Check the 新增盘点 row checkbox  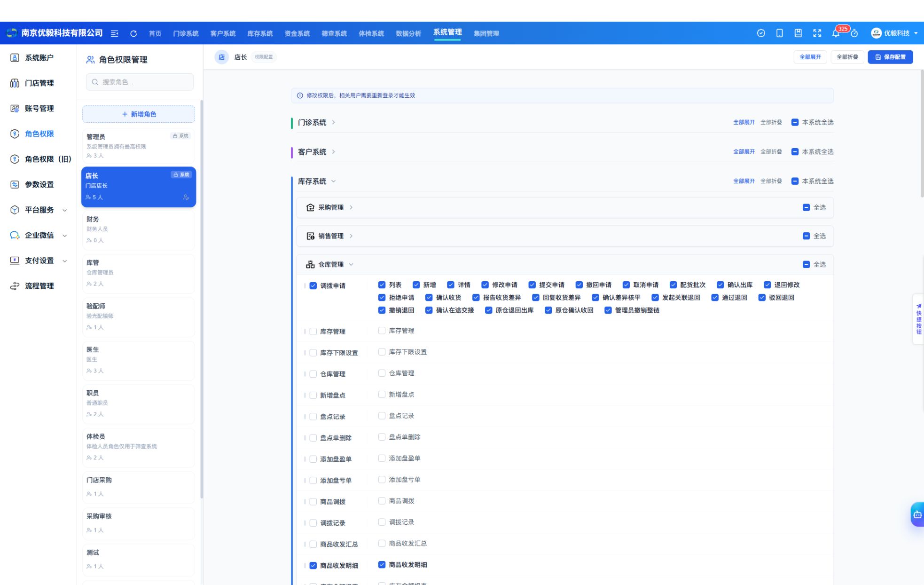click(x=313, y=395)
